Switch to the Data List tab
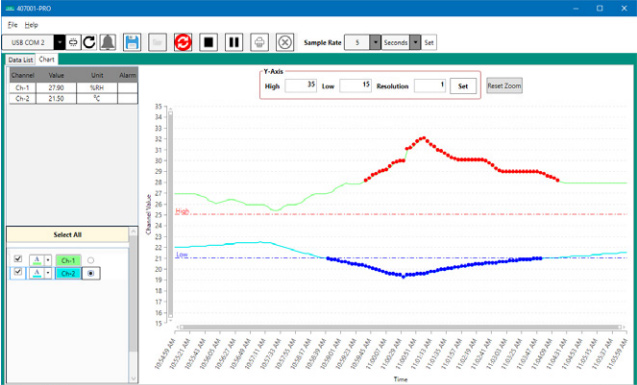This screenshot has width=637, height=385. (20, 60)
